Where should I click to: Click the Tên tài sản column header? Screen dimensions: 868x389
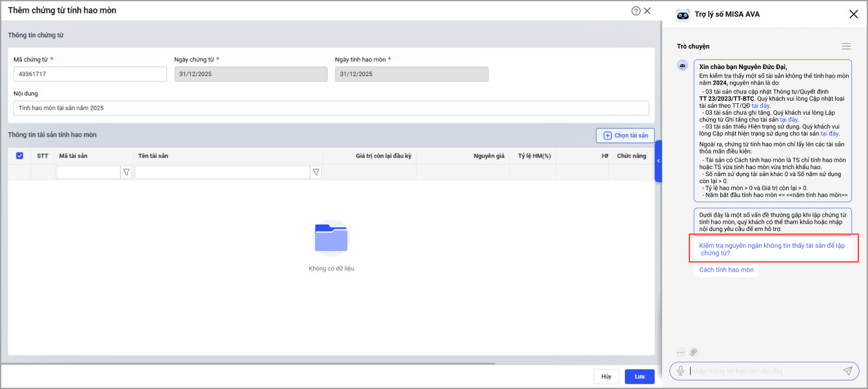coord(153,155)
